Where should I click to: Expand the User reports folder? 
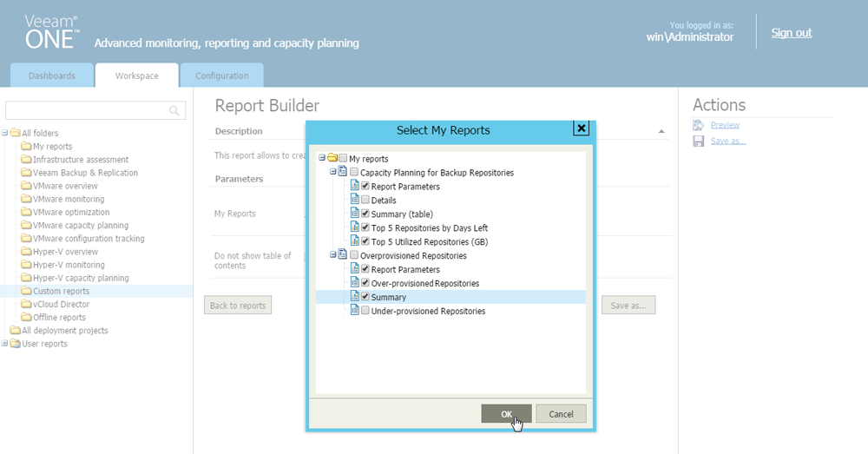pos(5,344)
